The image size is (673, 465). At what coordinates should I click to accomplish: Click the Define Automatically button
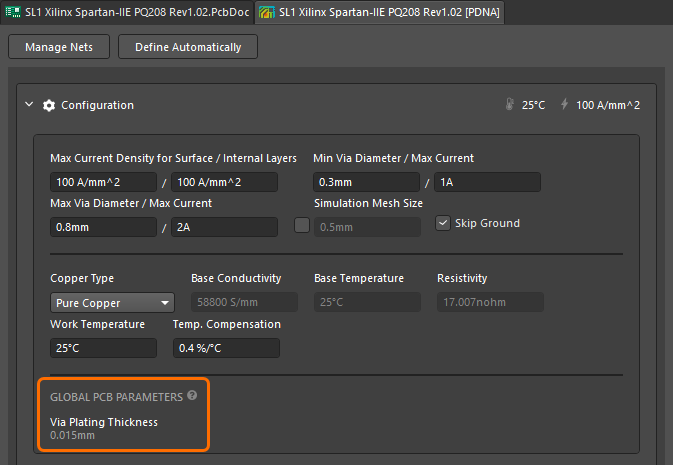[x=188, y=47]
